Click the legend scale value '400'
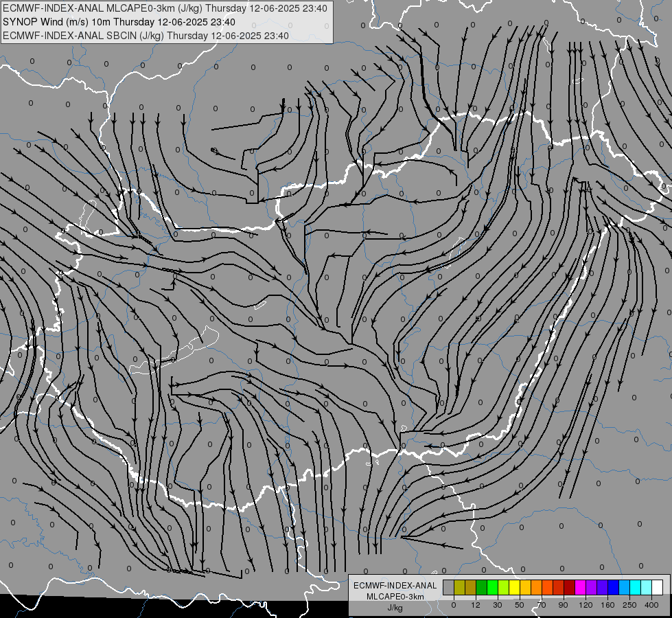The image size is (672, 618). click(x=651, y=605)
